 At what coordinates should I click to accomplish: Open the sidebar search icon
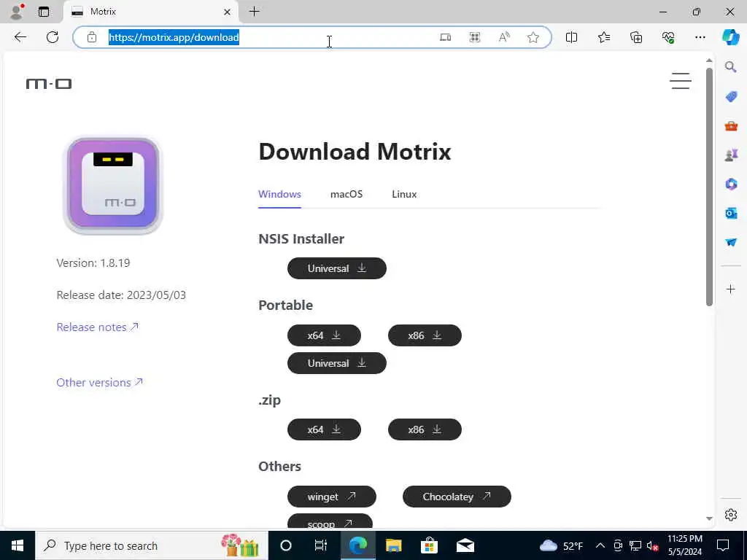[x=730, y=67]
